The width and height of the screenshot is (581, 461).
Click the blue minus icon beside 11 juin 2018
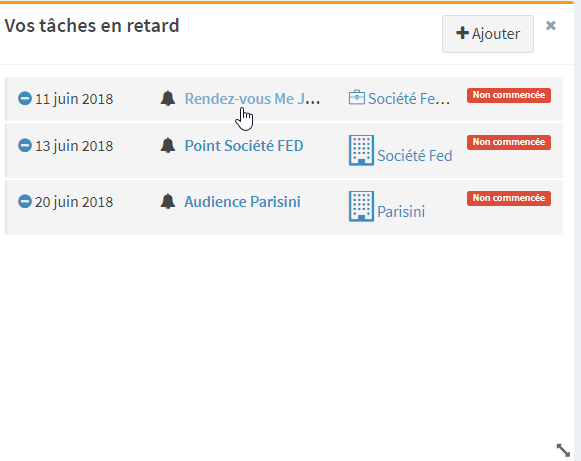(25, 99)
